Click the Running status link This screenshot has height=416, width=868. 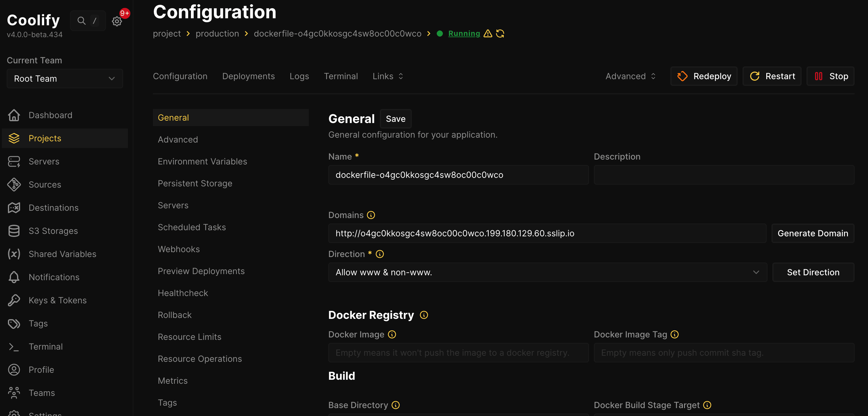(x=464, y=34)
